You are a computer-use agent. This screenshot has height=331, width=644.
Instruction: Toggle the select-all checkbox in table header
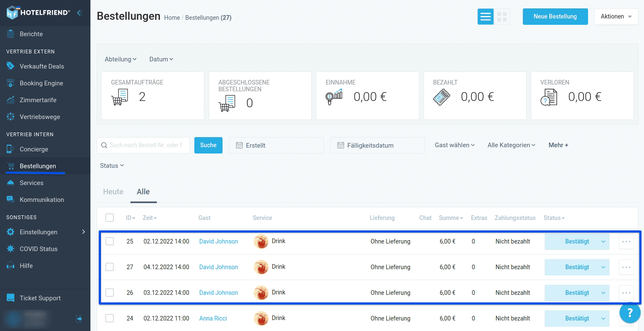coord(110,218)
